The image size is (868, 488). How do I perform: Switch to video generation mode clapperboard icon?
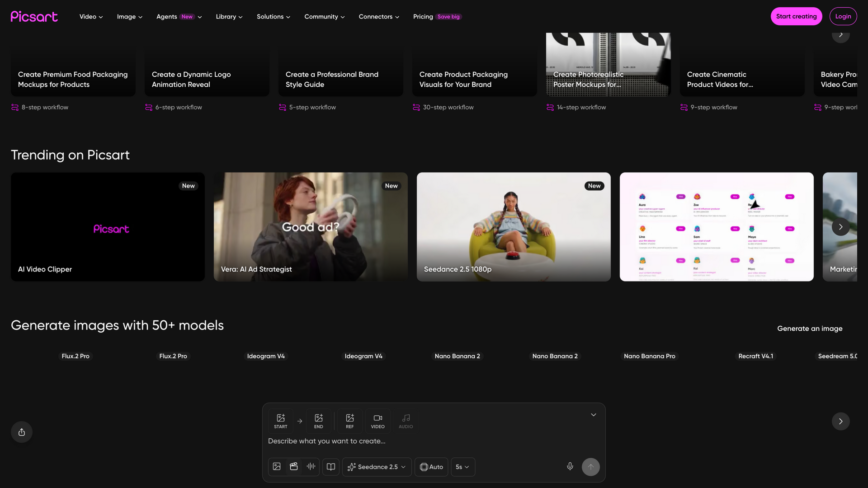point(294,467)
